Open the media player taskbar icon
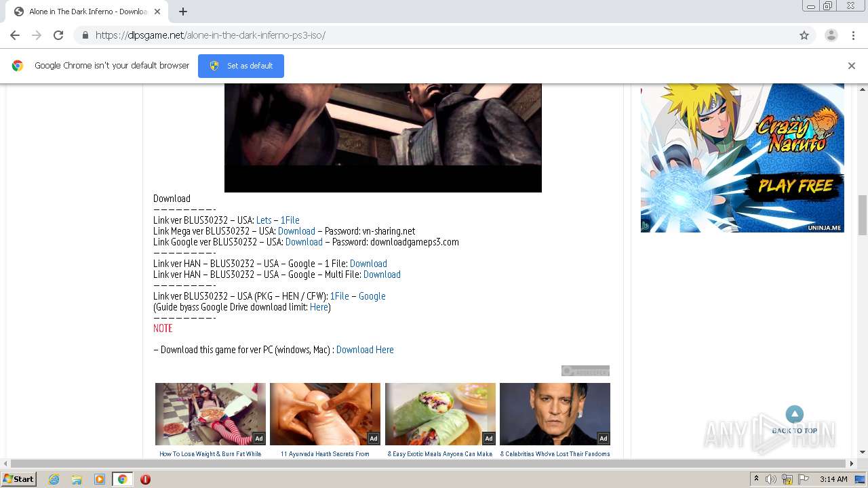Screen dimensions: 868x488 click(100, 479)
